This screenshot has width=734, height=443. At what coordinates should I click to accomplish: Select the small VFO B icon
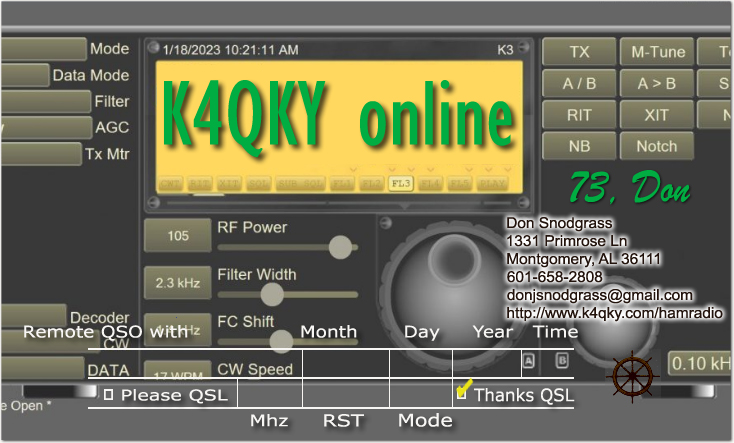coord(562,361)
